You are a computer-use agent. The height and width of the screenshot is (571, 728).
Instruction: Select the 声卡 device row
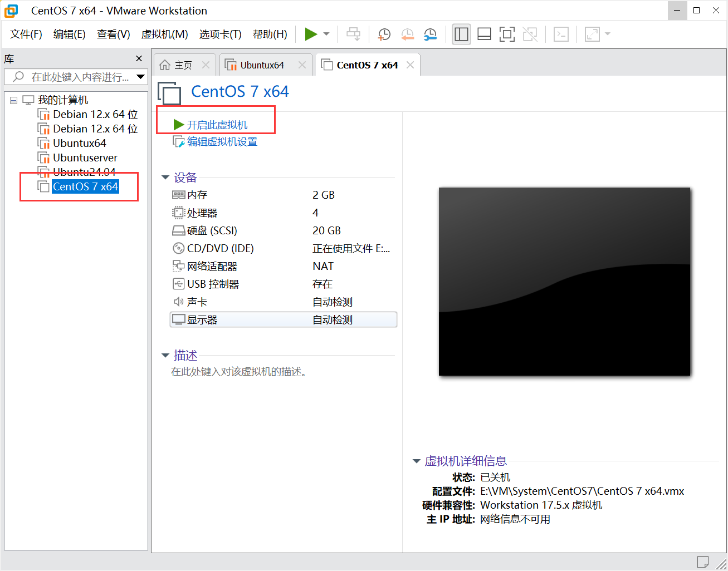283,302
